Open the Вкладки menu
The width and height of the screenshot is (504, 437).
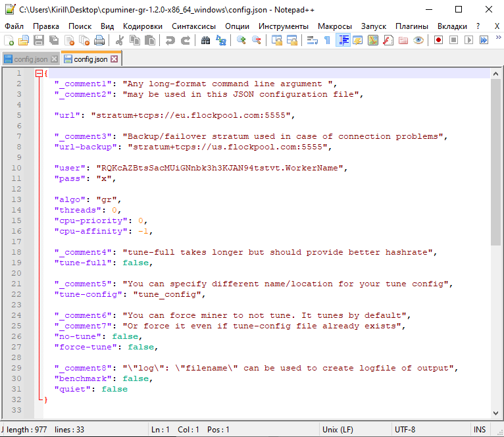pyautogui.click(x=452, y=26)
